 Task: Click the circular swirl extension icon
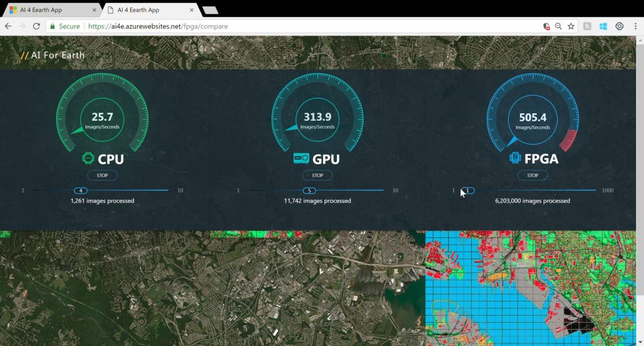pos(619,26)
